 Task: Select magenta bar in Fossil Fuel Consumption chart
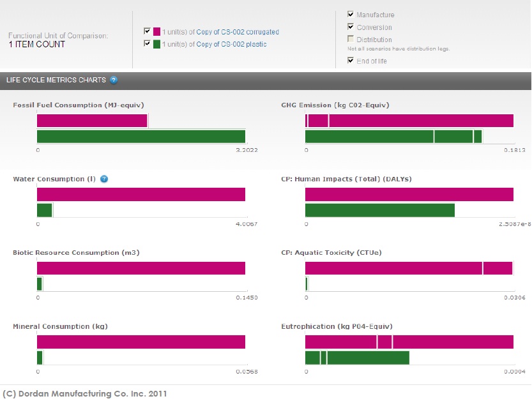click(92, 121)
